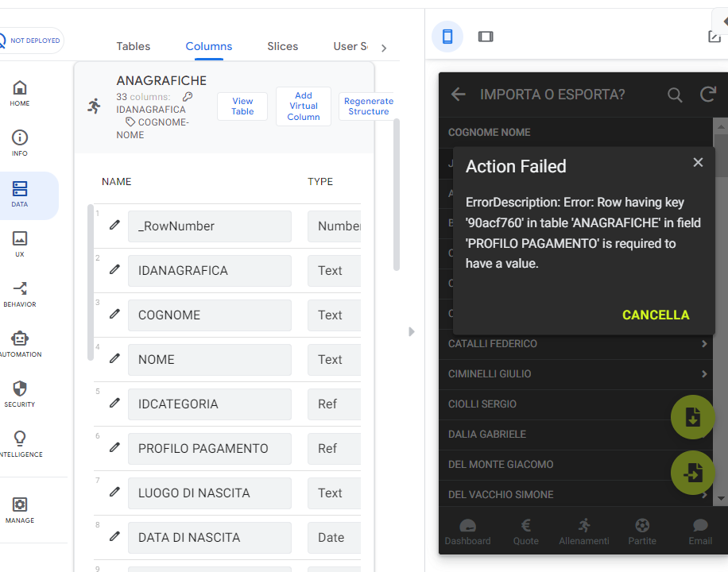Click CANCELLA in the error dialog
Viewport: 728px width, 572px height.
656,315
